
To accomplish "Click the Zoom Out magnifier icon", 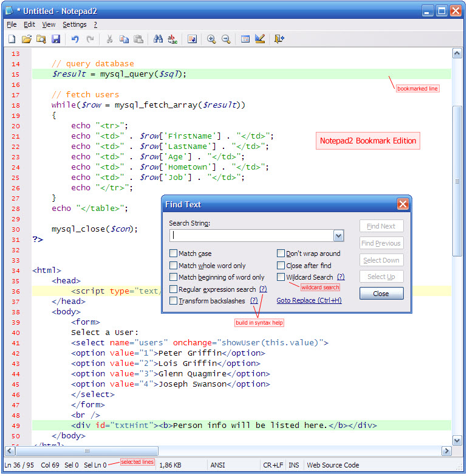I will click(x=226, y=40).
